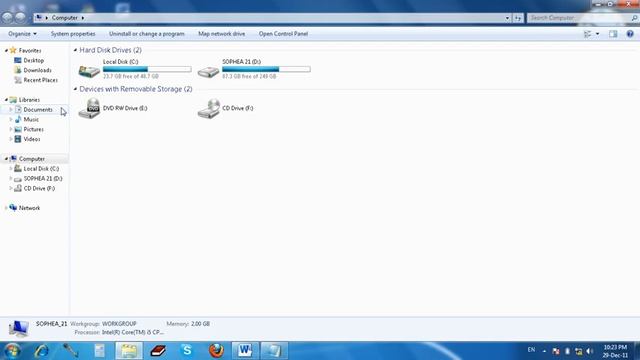Open Firefox from the taskbar
This screenshot has width=640, height=360.
216,350
